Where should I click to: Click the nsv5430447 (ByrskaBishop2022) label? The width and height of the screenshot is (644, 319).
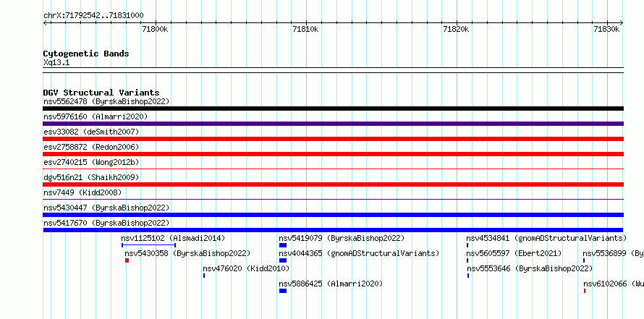(x=106, y=208)
